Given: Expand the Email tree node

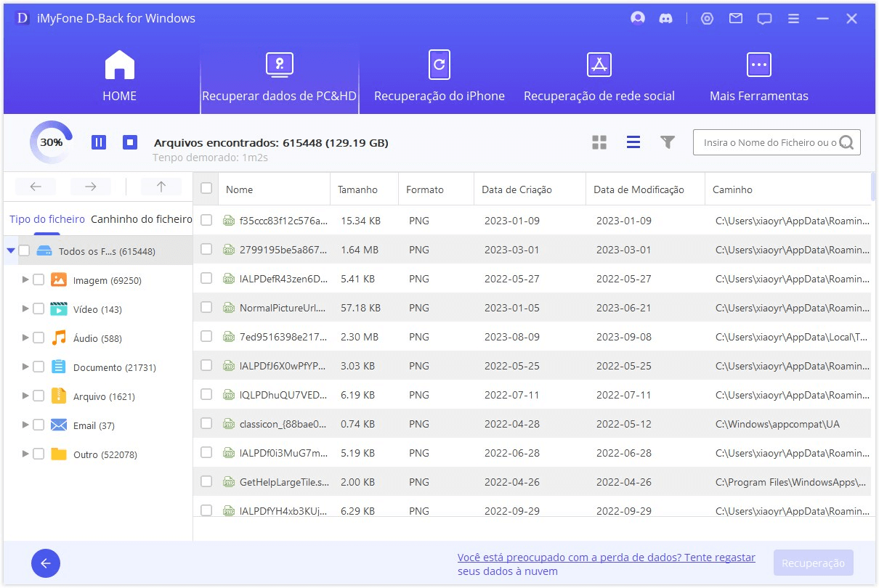Looking at the screenshot, I should (25, 425).
